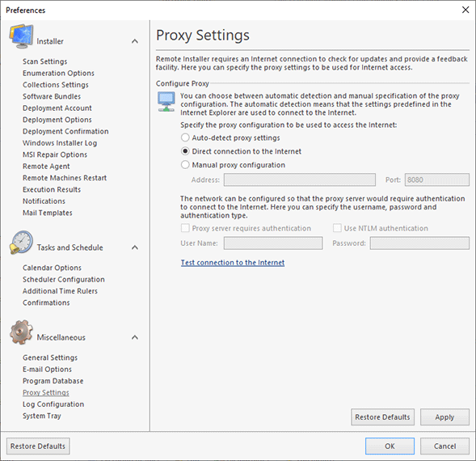
Task: Select Auto-detect proxy settings radio button
Action: 185,137
